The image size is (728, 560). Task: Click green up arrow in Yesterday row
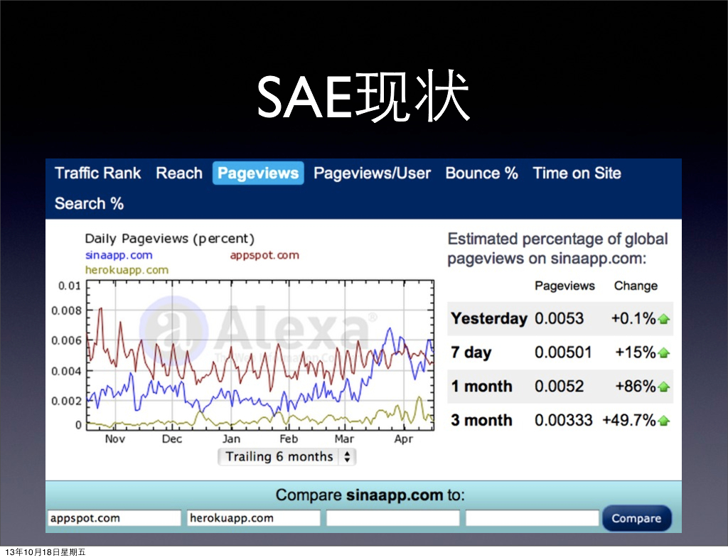pos(663,319)
